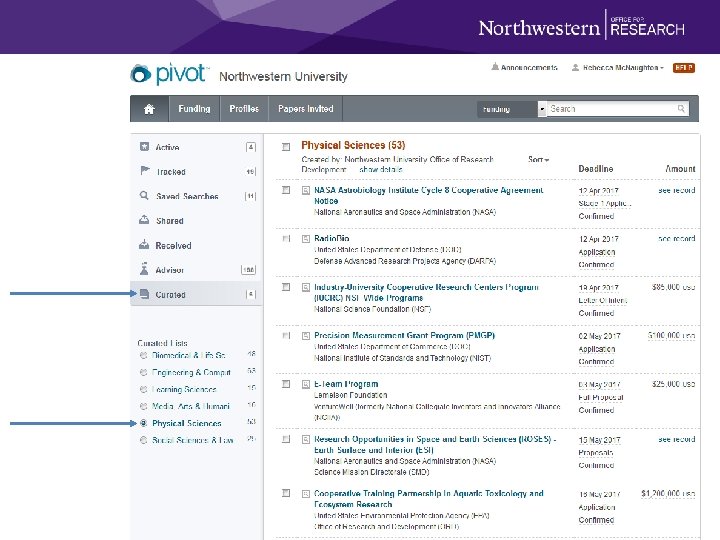Click record icon beside Precision Measurement Grant Program
Image resolution: width=720 pixels, height=540 pixels.
pos(306,336)
